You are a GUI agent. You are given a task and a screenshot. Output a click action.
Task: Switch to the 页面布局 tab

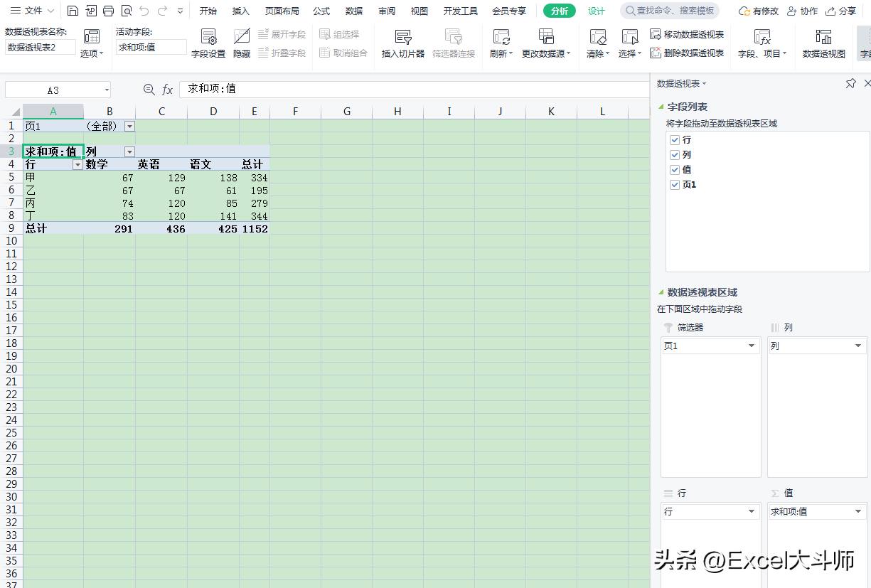tap(282, 11)
